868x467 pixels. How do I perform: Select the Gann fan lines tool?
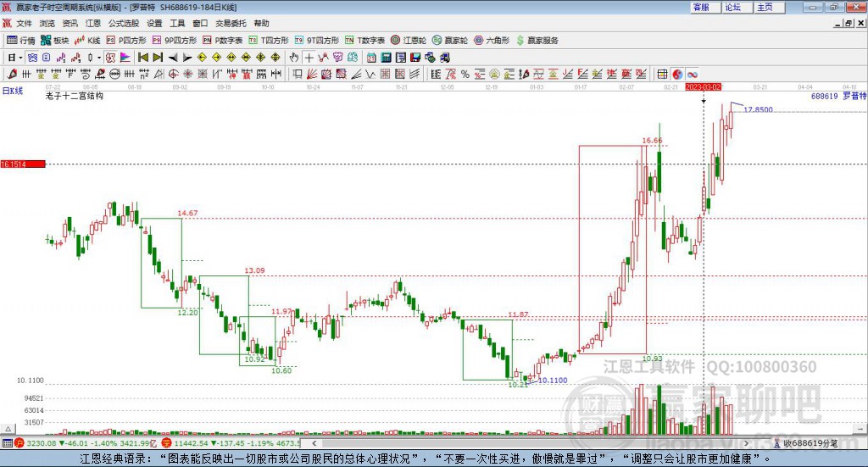(312, 74)
